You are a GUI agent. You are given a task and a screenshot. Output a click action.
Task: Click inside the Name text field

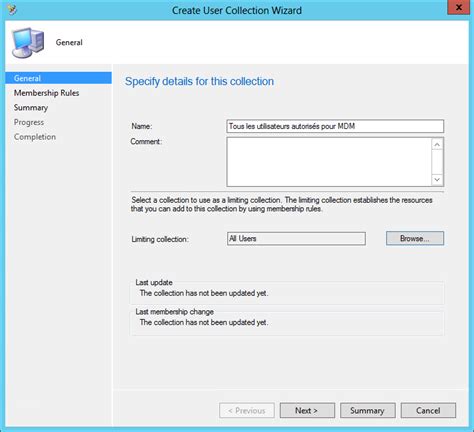(335, 126)
